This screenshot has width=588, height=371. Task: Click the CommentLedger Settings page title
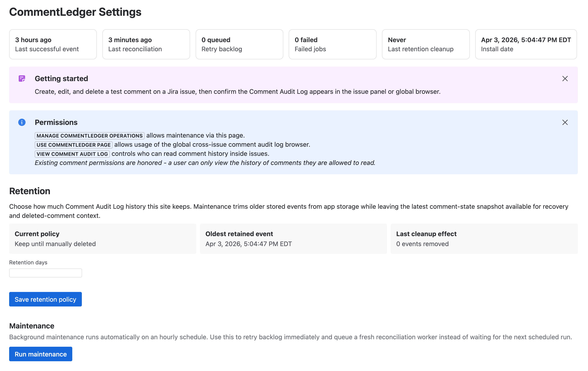pos(75,12)
